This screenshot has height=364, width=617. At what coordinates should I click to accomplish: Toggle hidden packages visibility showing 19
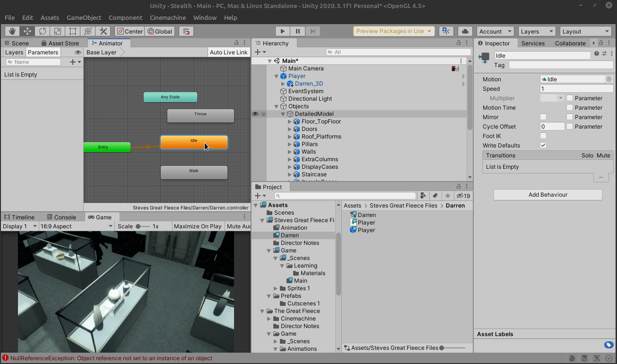(x=463, y=196)
